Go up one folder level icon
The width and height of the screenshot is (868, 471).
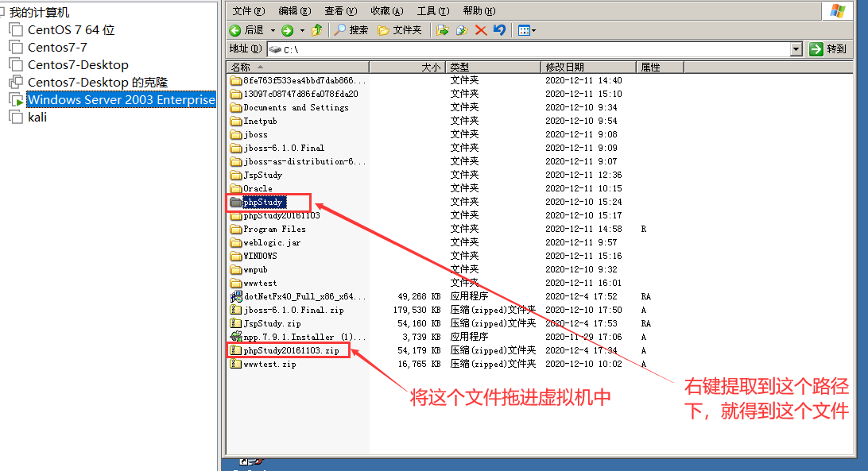tap(316, 30)
